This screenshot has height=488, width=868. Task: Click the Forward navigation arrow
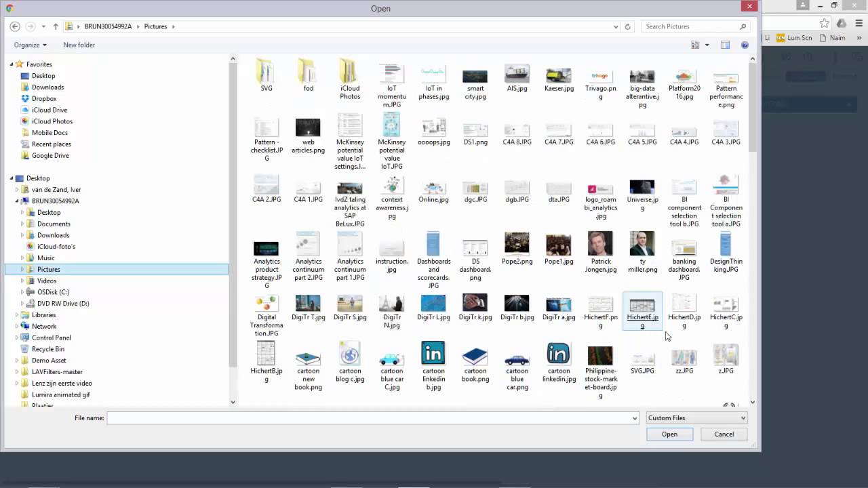click(x=31, y=26)
